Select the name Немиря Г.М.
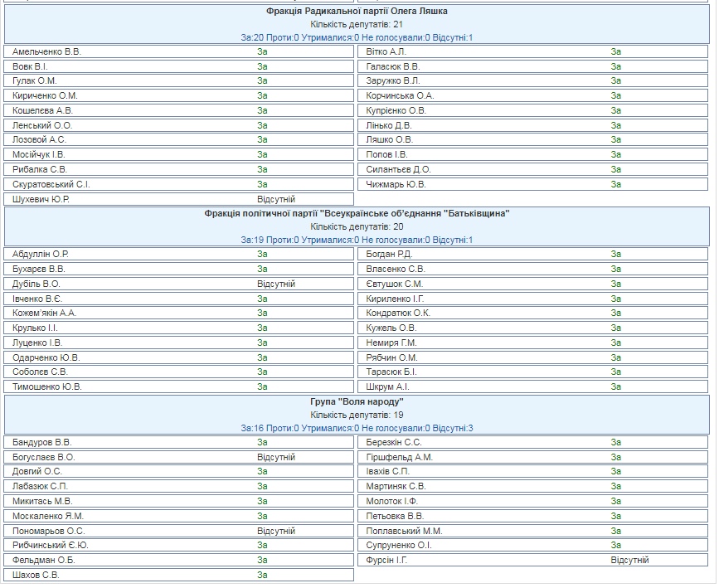719x588 pixels. (x=391, y=343)
